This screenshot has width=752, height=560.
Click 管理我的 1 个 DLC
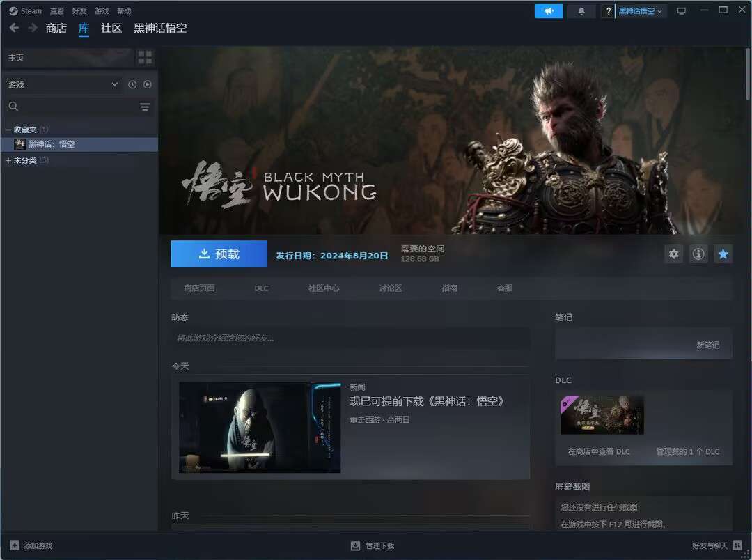point(688,451)
